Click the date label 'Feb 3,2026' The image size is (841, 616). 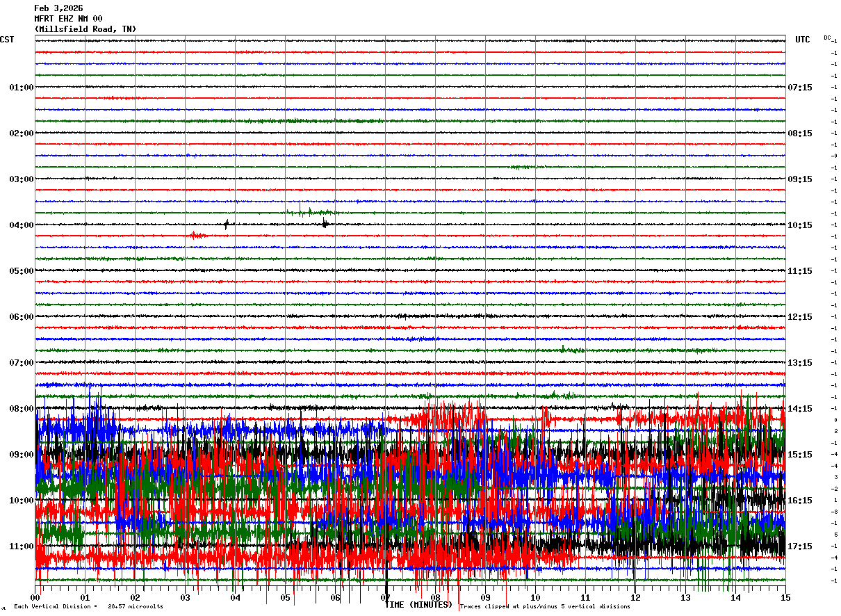click(58, 8)
